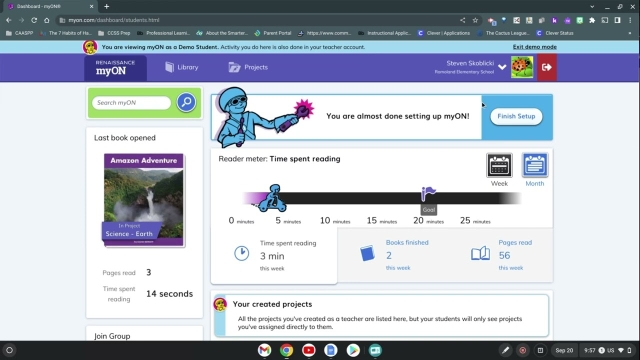Image resolution: width=640 pixels, height=360 pixels.
Task: Select the Pages read stat card
Action: pos(502,255)
